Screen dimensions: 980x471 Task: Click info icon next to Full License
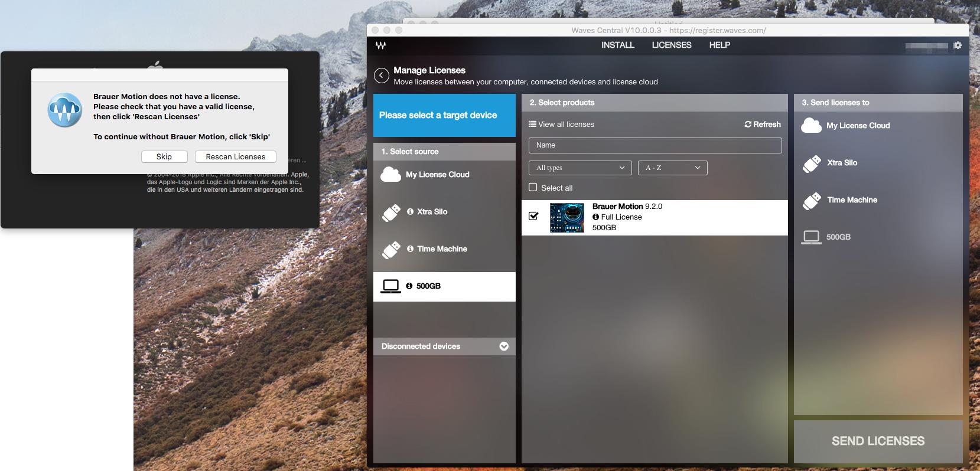coord(595,217)
